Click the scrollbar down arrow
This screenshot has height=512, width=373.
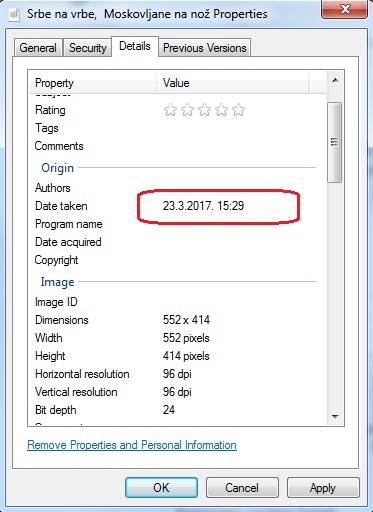click(x=335, y=417)
